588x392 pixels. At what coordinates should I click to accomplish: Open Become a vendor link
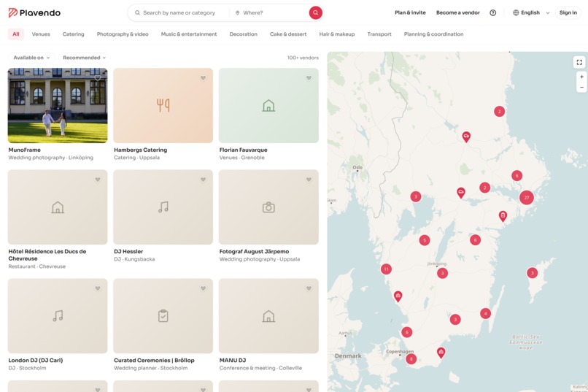coord(458,12)
